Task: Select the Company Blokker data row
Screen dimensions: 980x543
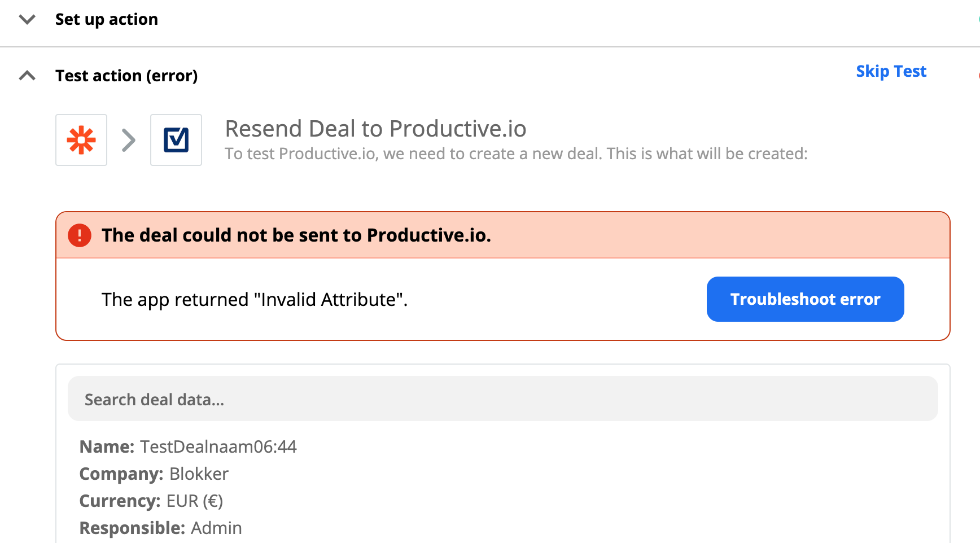Action: pos(154,474)
